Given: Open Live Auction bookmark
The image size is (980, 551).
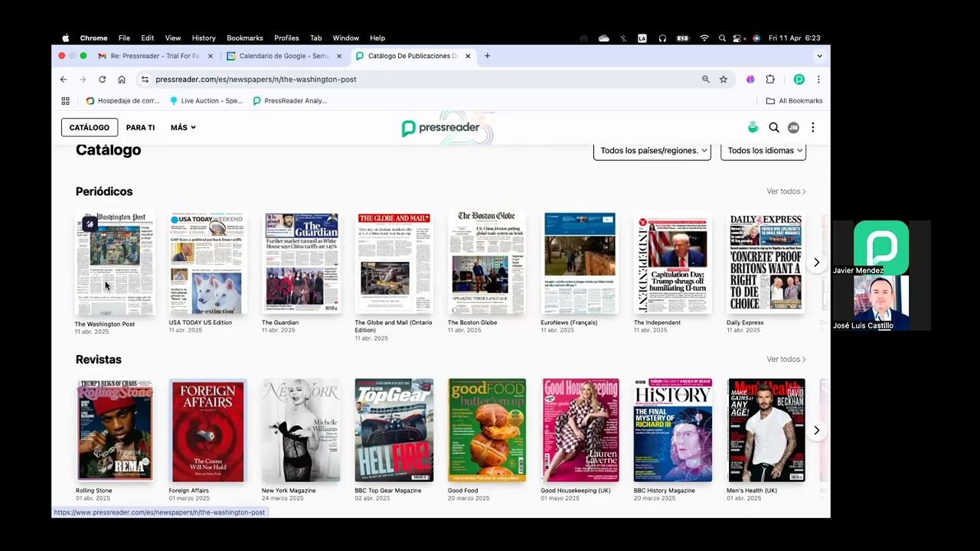Looking at the screenshot, I should click(x=206, y=101).
